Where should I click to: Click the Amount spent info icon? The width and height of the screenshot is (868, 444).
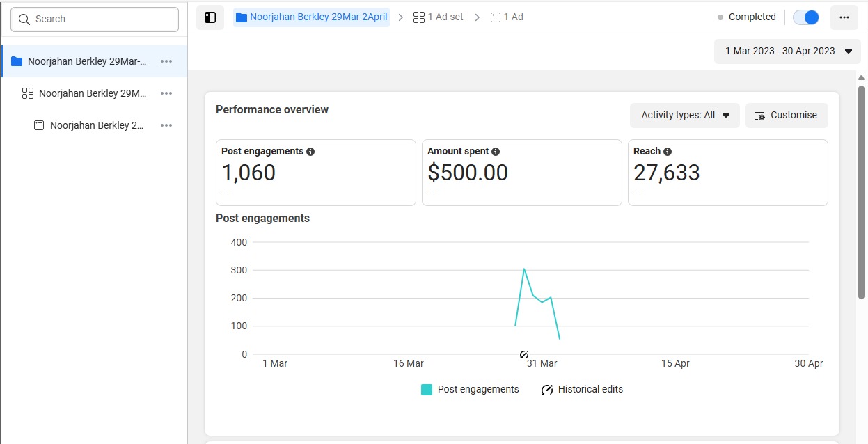click(496, 152)
